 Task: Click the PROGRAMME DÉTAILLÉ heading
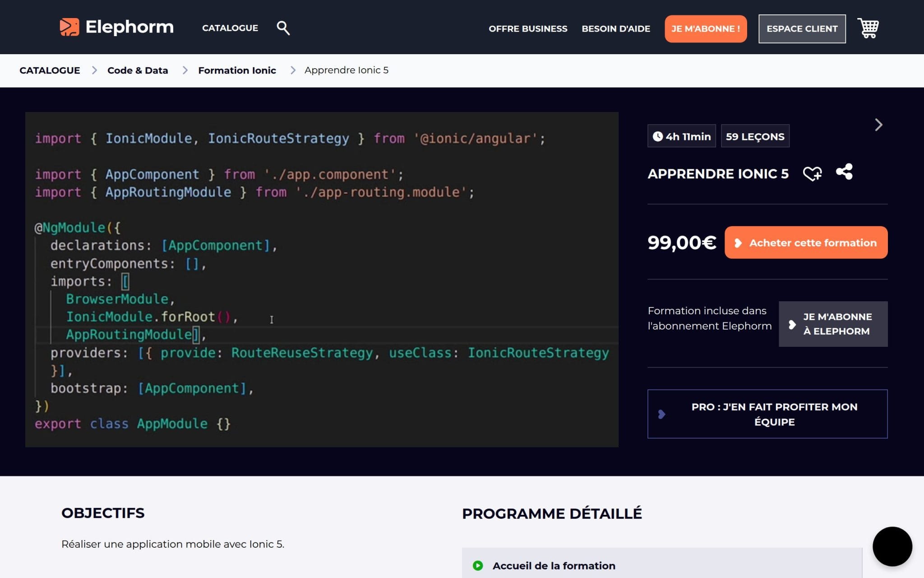pyautogui.click(x=552, y=513)
